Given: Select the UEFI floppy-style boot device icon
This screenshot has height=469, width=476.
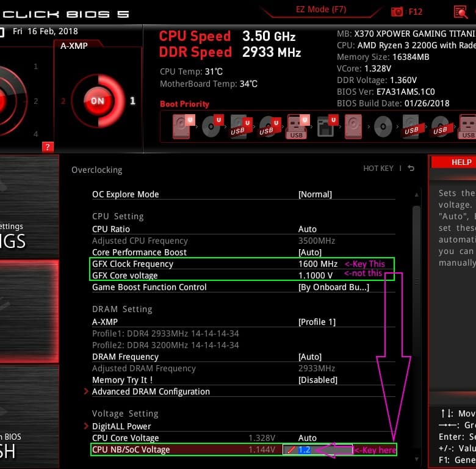Looking at the screenshot, I should click(x=327, y=126).
